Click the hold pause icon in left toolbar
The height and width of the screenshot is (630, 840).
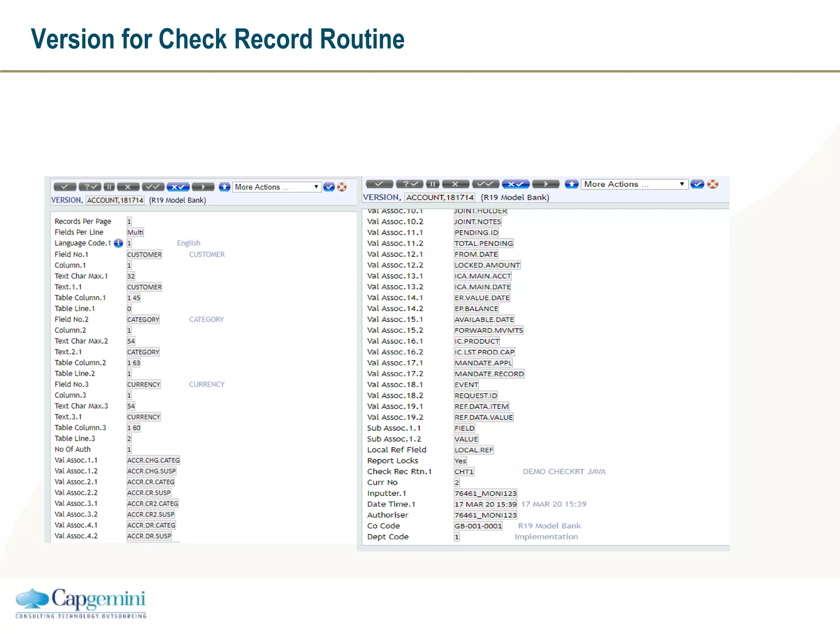pos(109,187)
